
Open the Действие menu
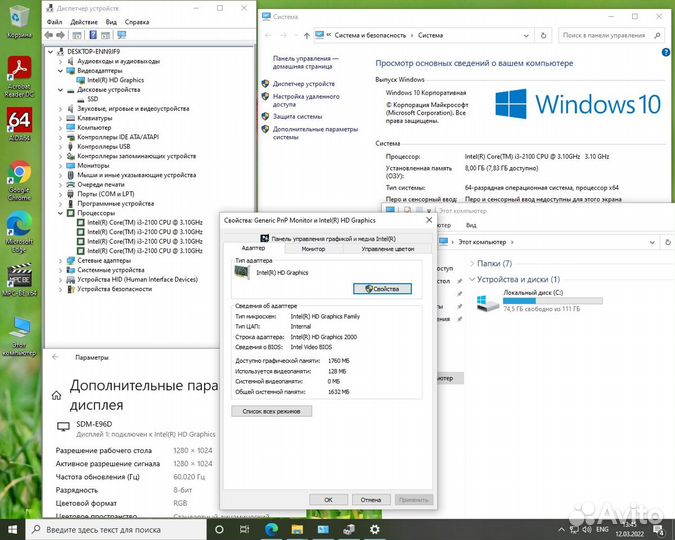point(84,22)
